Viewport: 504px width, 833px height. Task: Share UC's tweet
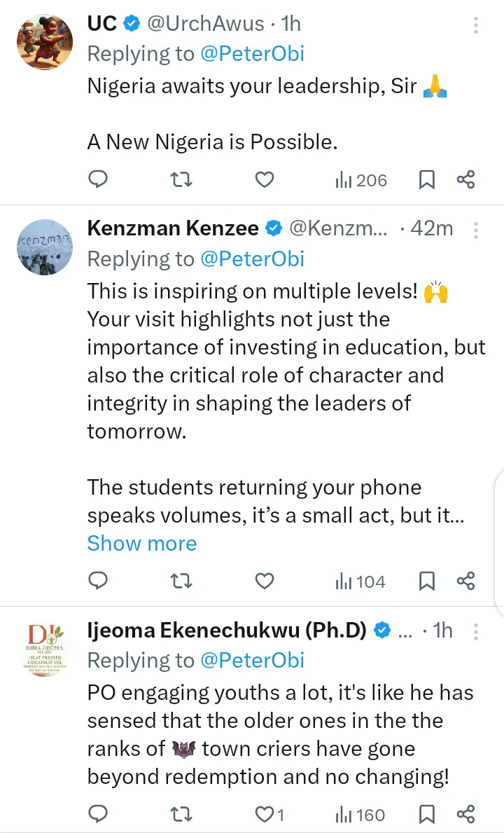[466, 180]
